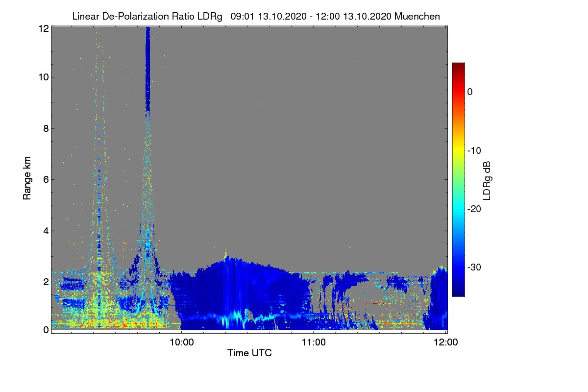This screenshot has width=588, height=392.
Task: Click the cyan section of the colorbar
Action: (x=458, y=209)
